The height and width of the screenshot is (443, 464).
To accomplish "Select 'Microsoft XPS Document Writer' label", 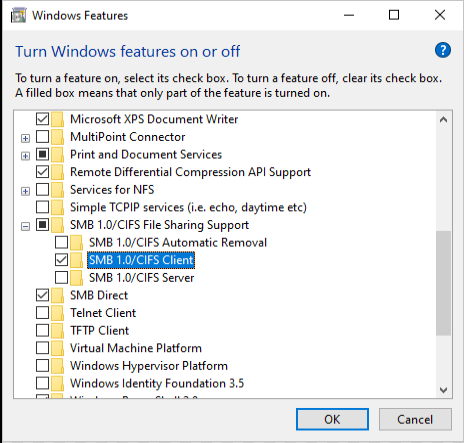I will [154, 119].
